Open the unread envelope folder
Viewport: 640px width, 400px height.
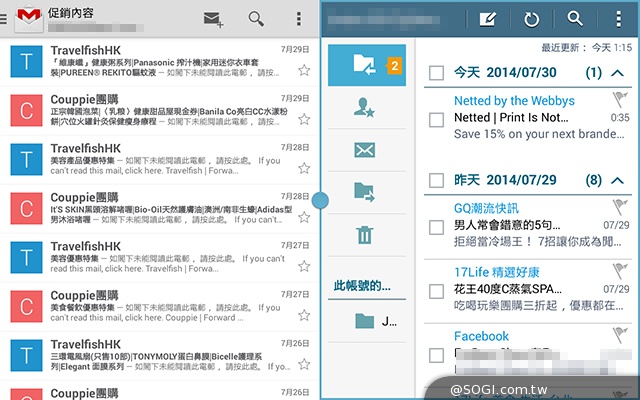click(x=364, y=150)
